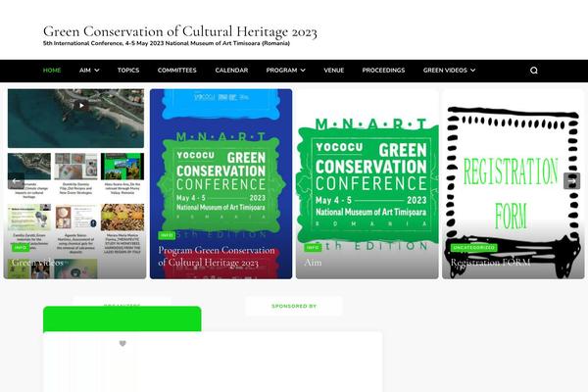Viewport: 588px width, 392px height.
Task: Open the PROGRAM menu item
Action: pyautogui.click(x=281, y=71)
